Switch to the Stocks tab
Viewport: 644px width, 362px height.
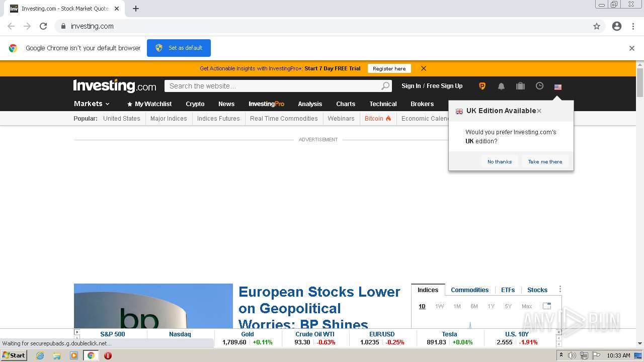(537, 290)
